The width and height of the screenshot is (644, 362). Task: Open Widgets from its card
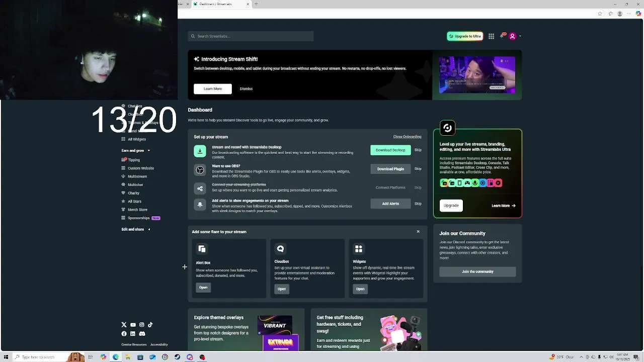[x=360, y=289]
